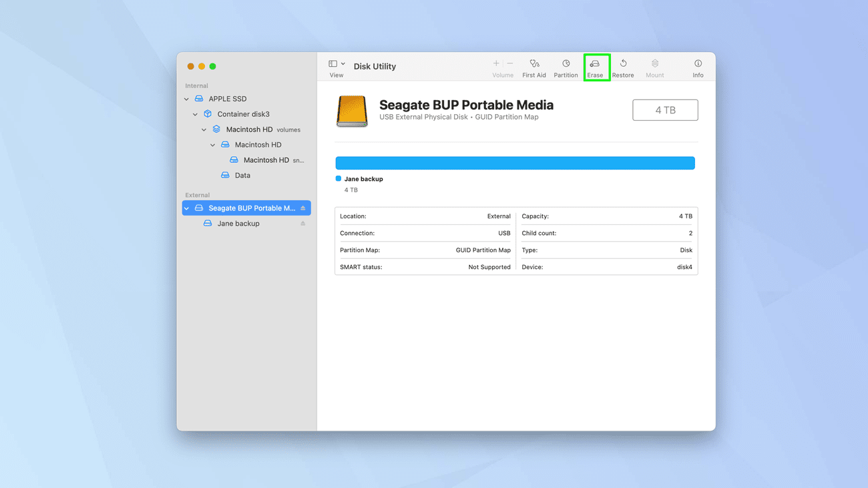Click the Erase toolbar icon
This screenshot has height=488, width=868.
[595, 67]
